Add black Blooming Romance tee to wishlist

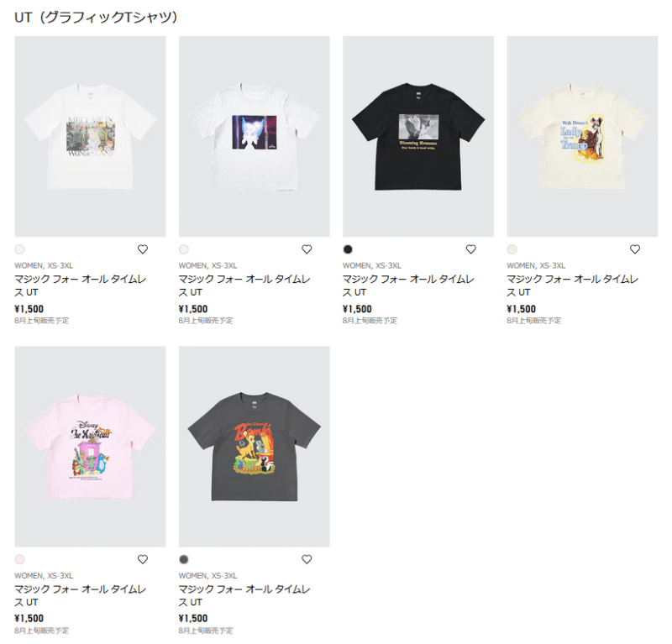coord(471,249)
